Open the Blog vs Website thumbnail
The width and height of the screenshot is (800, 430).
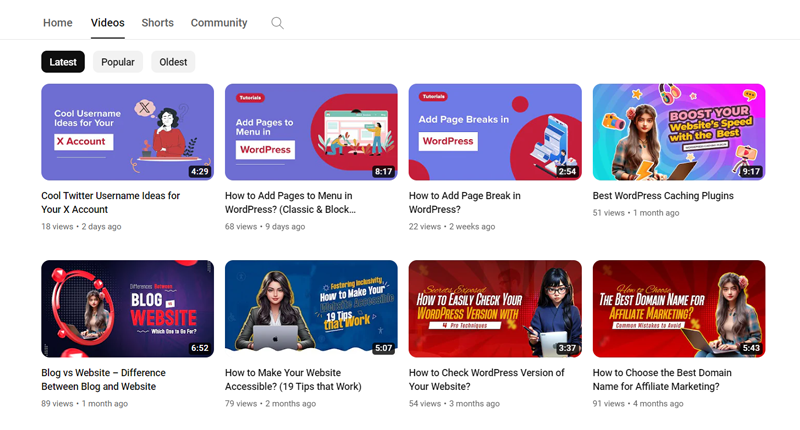[x=128, y=309]
